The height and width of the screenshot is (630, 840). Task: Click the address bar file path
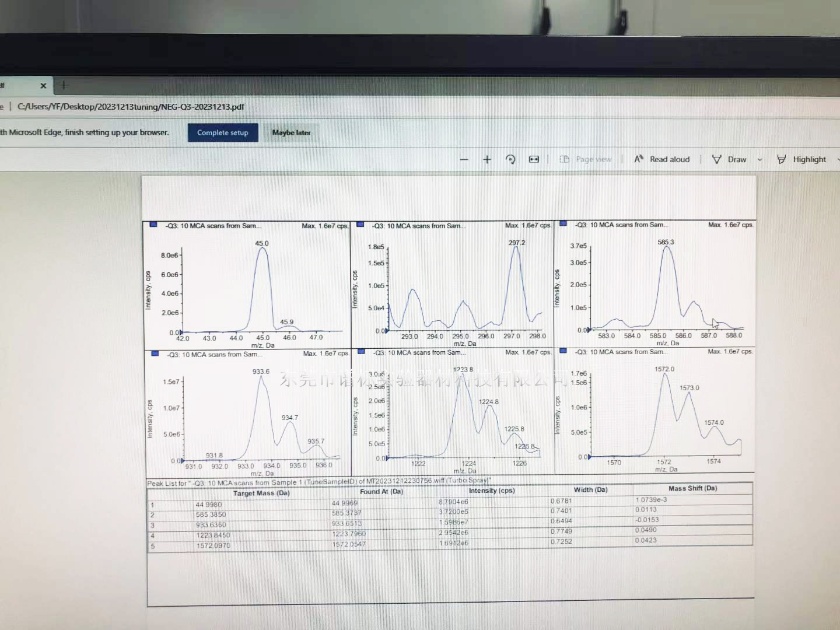pos(131,107)
